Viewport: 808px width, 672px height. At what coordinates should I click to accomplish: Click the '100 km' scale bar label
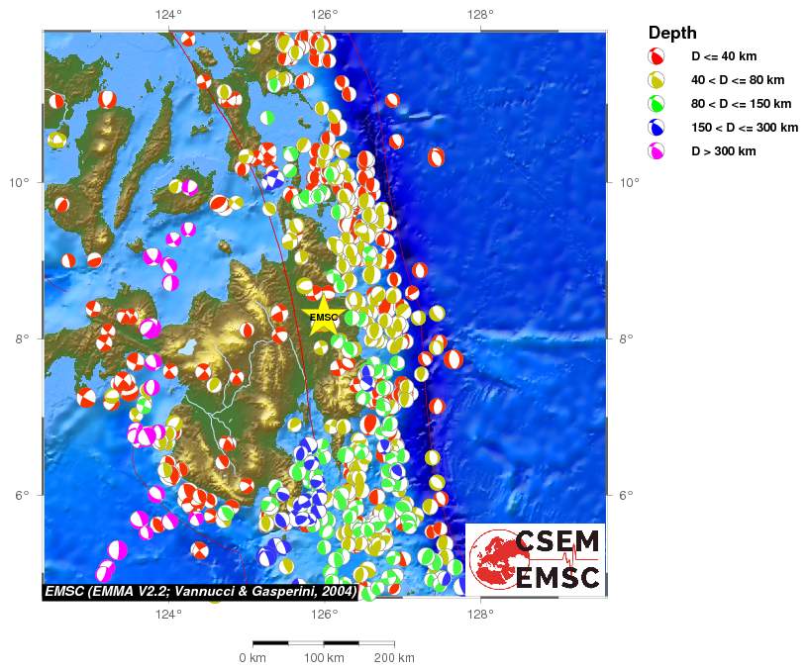pos(324,658)
